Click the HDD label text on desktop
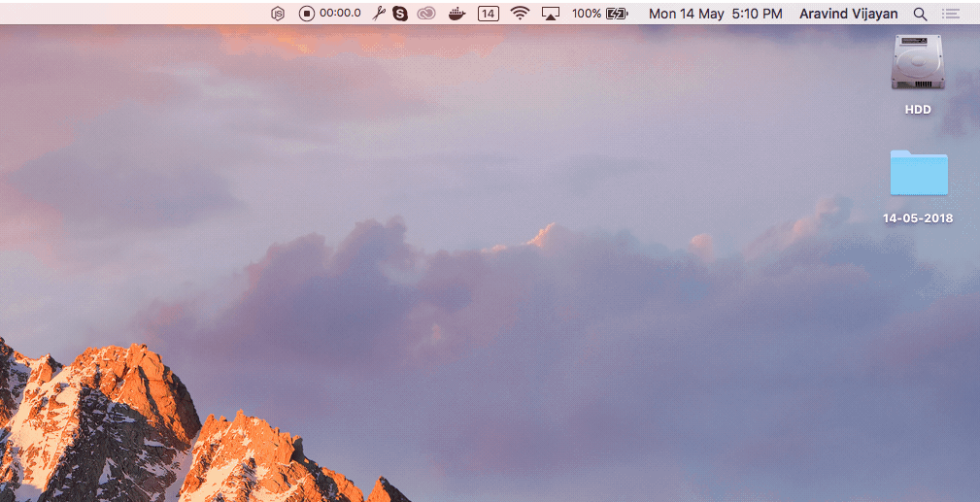 918,110
